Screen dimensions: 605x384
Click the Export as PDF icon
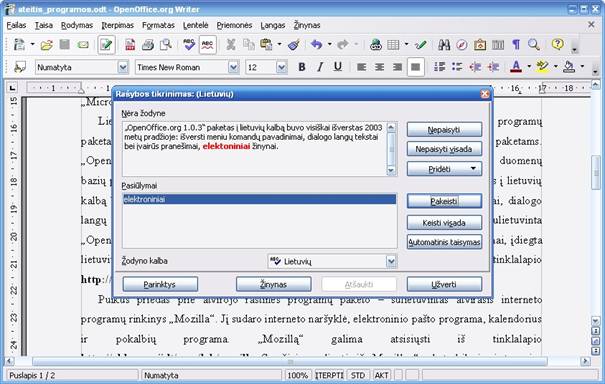click(130, 45)
